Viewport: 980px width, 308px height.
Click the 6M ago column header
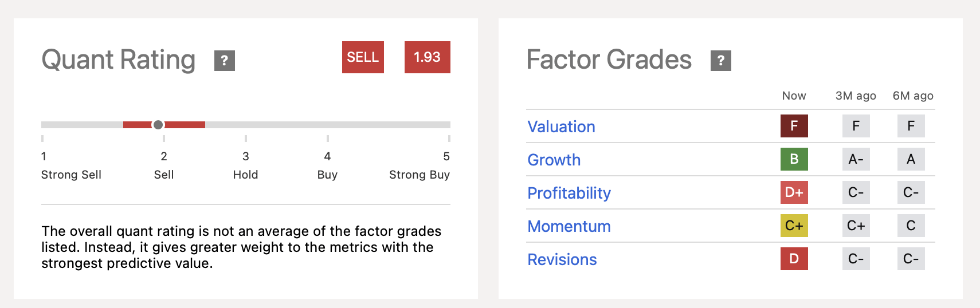912,96
